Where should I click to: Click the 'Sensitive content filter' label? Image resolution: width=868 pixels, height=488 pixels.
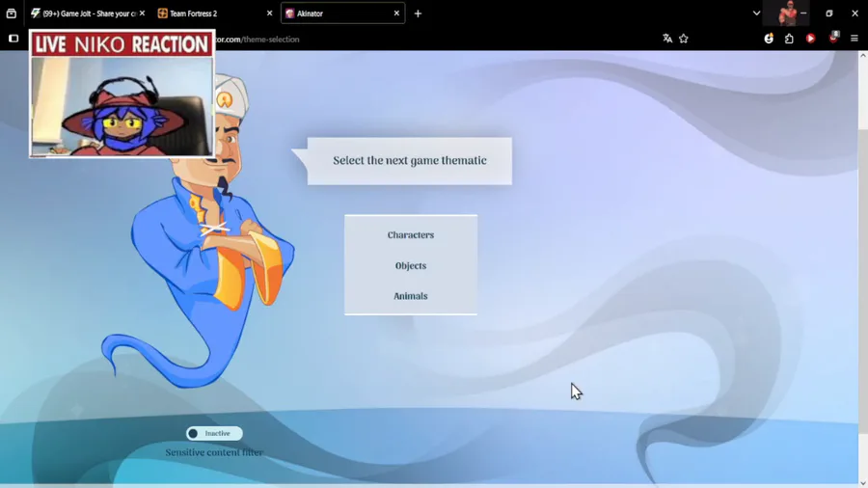[214, 452]
